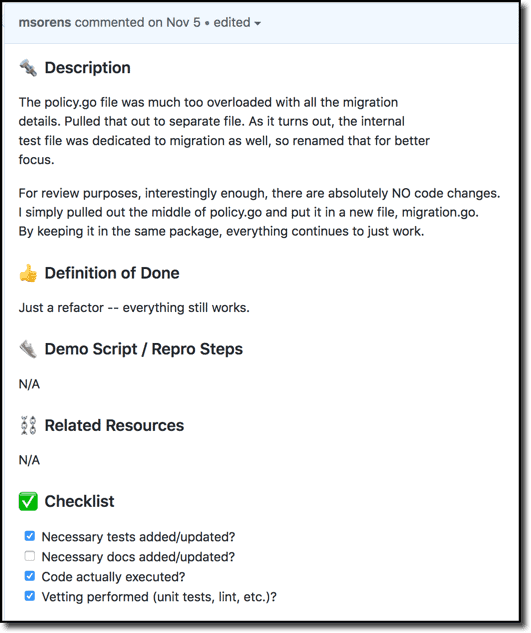Open the msorens user profile link
The image size is (531, 633).
[x=45, y=22]
